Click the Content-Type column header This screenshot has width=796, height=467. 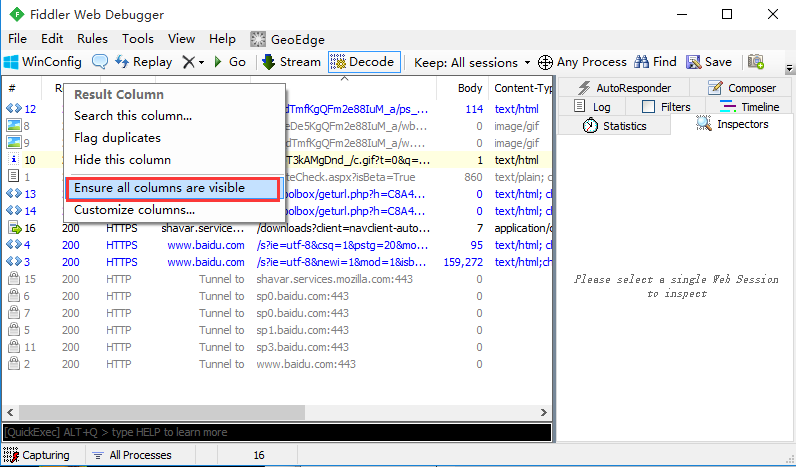coord(520,88)
